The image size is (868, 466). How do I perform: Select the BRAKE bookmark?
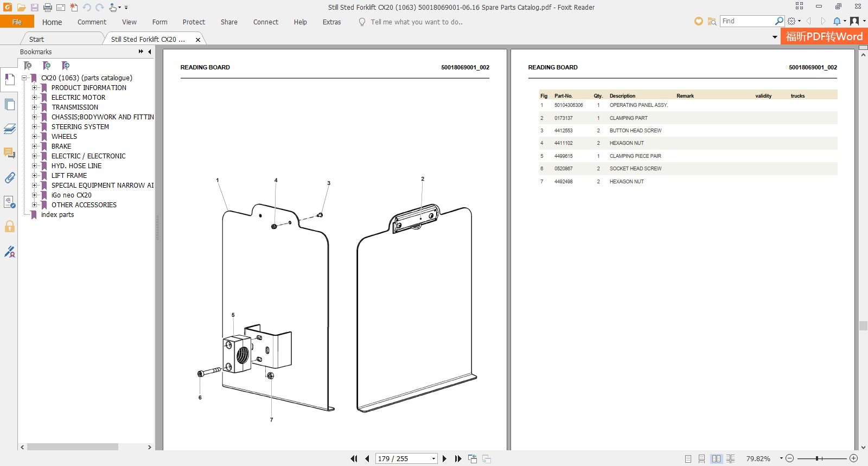pyautogui.click(x=61, y=146)
